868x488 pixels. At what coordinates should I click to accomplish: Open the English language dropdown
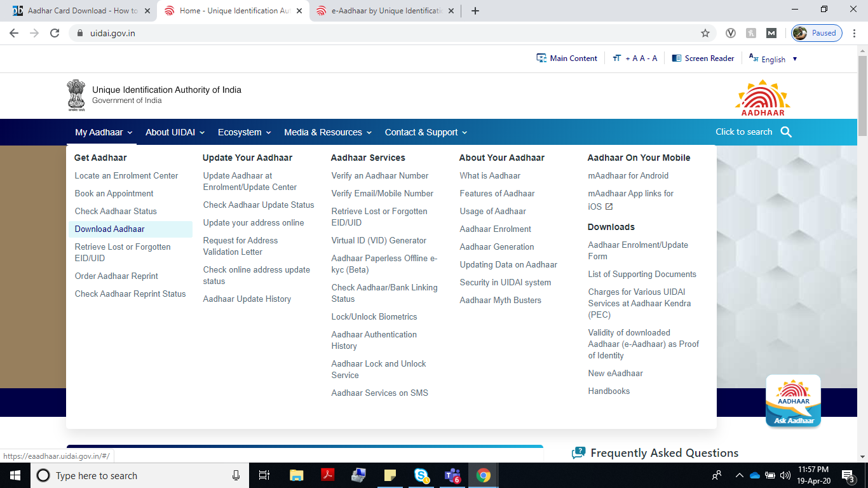[773, 58]
